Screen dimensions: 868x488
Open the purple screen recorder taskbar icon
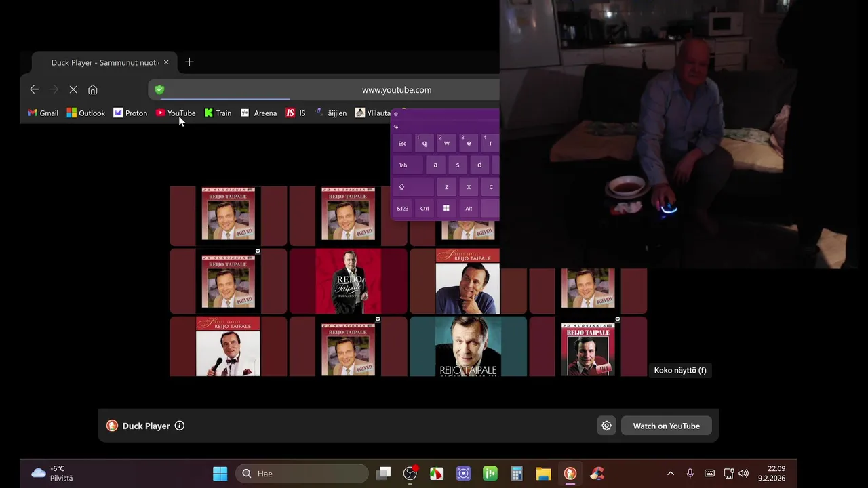pos(463,474)
